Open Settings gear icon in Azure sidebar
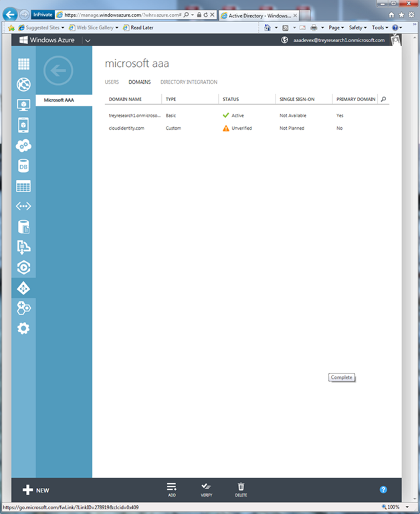The height and width of the screenshot is (514, 420). click(x=23, y=328)
